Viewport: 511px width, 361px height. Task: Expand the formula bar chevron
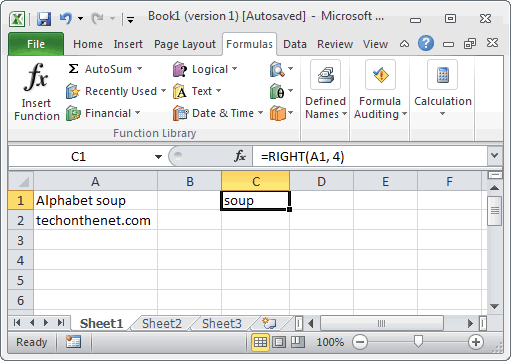pos(495,155)
